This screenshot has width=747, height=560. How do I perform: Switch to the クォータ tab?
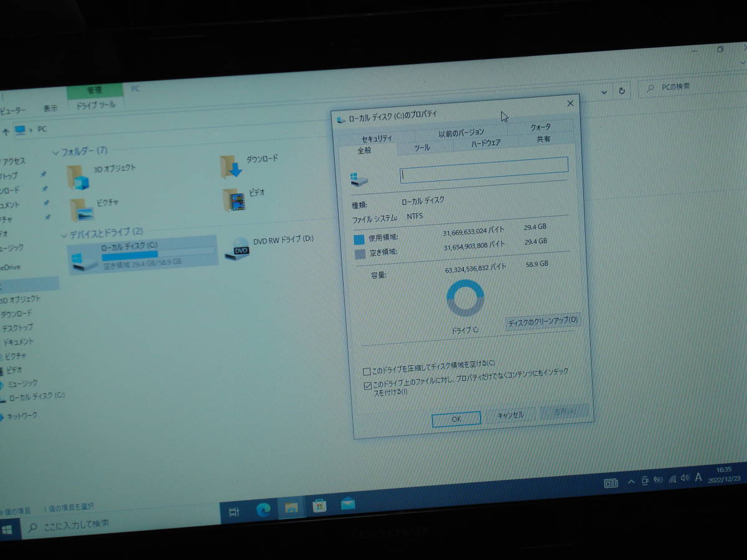pos(541,127)
